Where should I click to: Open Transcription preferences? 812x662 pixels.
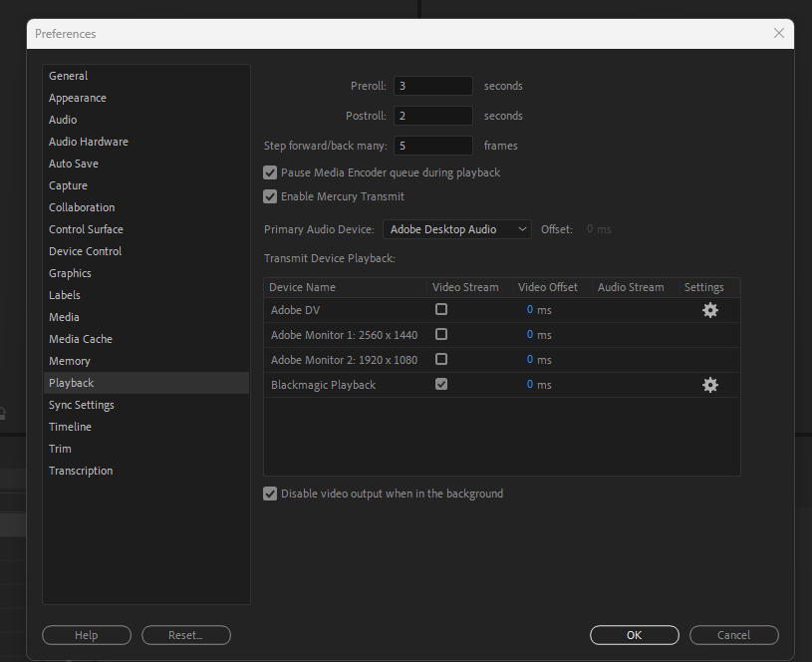pos(81,470)
